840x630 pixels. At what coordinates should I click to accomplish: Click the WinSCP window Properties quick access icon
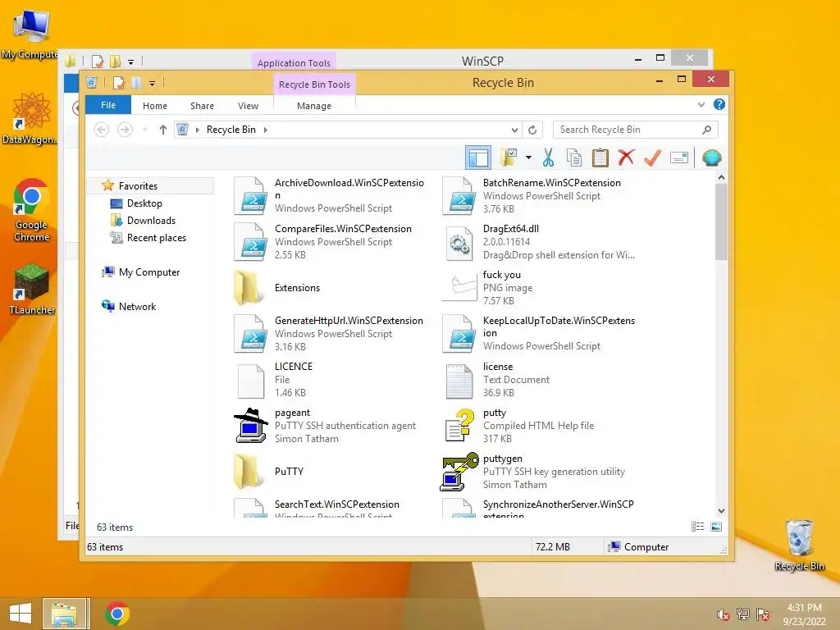click(x=98, y=61)
